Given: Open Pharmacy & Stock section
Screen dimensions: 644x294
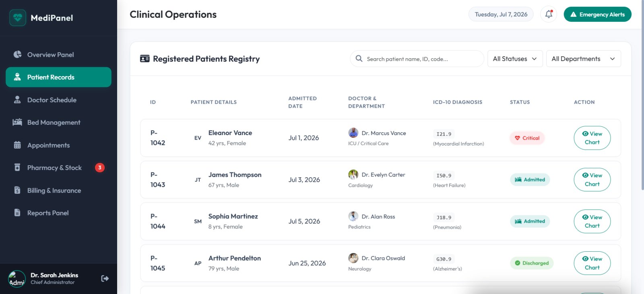Looking at the screenshot, I should (x=58, y=168).
